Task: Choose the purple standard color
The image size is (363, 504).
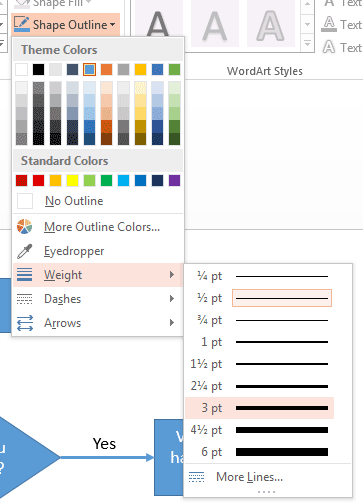Action: (x=174, y=180)
